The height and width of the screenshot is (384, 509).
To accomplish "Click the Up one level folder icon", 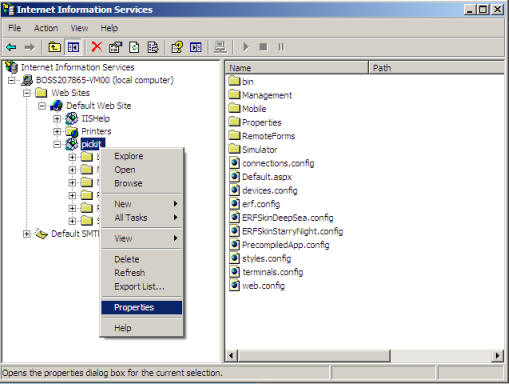I will coord(54,47).
